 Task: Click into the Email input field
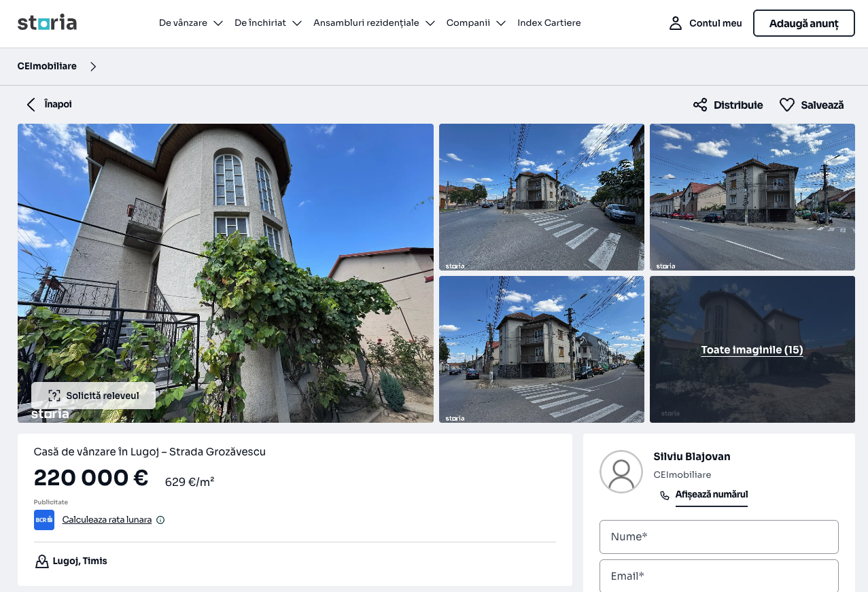click(718, 576)
